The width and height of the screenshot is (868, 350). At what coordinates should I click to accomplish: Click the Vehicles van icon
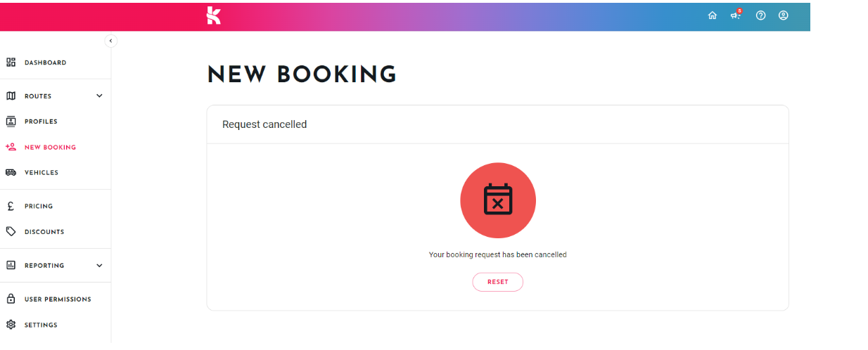11,172
